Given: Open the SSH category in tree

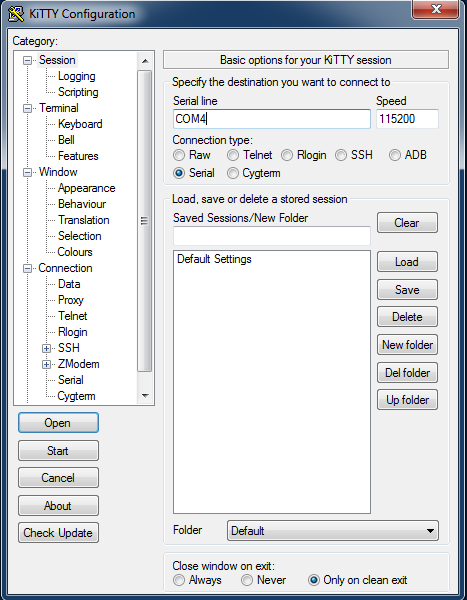Looking at the screenshot, I should pyautogui.click(x=69, y=348).
